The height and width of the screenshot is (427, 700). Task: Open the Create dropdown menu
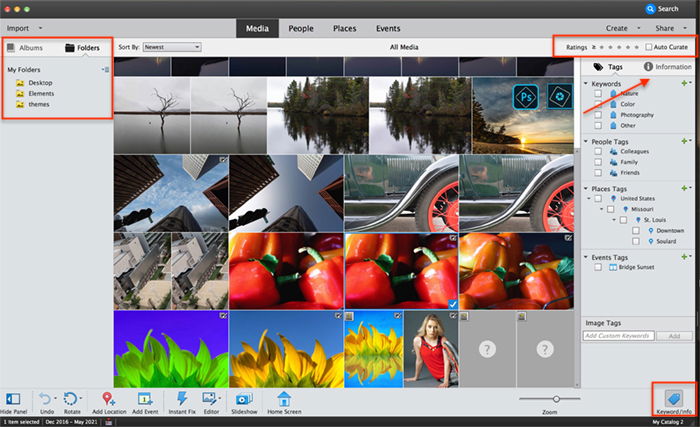pos(622,28)
